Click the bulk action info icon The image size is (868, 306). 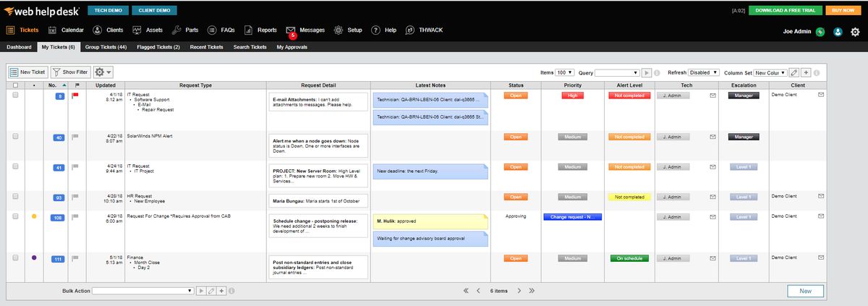coord(231,291)
